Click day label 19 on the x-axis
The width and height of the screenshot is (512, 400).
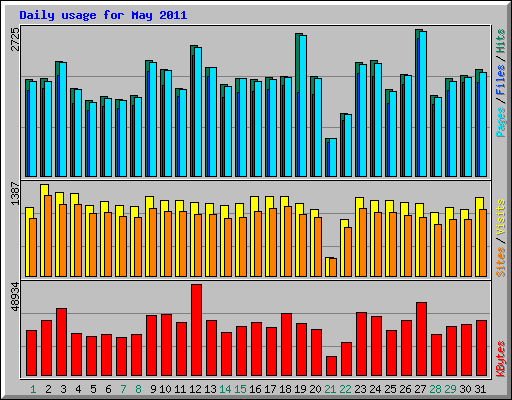300,389
